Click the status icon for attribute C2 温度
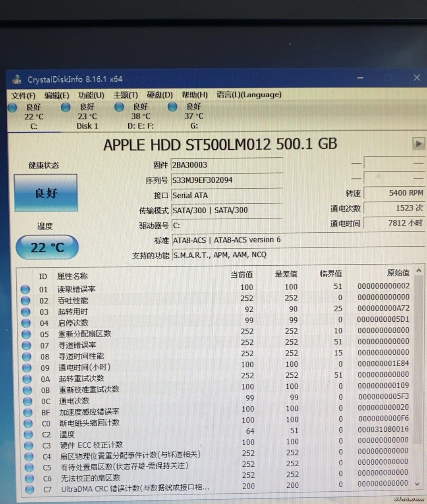This screenshot has height=504, width=427. pyautogui.click(x=28, y=434)
